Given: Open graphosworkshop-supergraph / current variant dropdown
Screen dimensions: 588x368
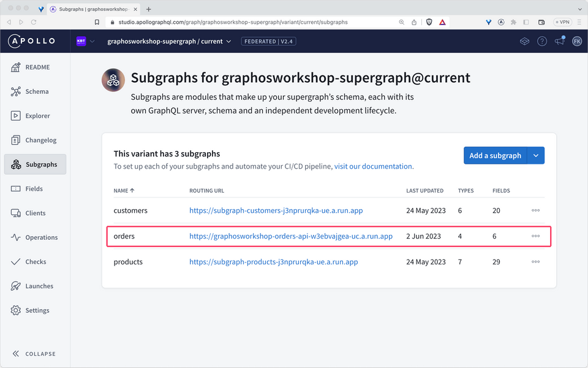Looking at the screenshot, I should tap(169, 41).
